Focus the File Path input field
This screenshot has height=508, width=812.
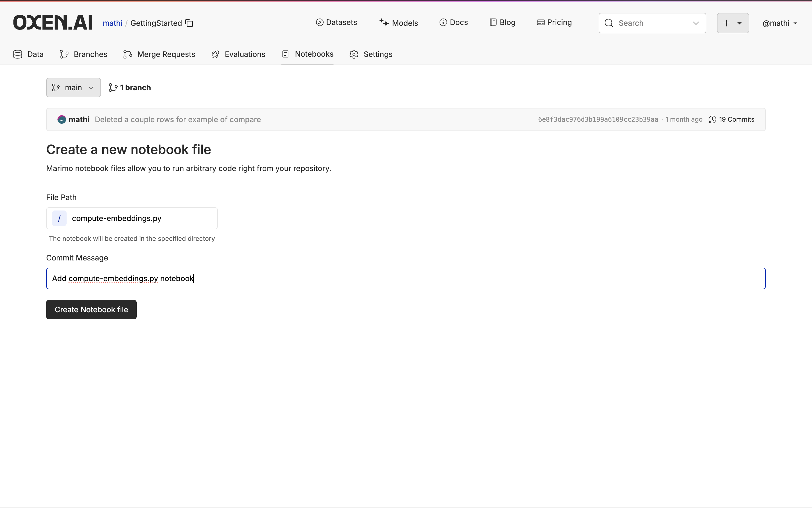[x=141, y=218]
